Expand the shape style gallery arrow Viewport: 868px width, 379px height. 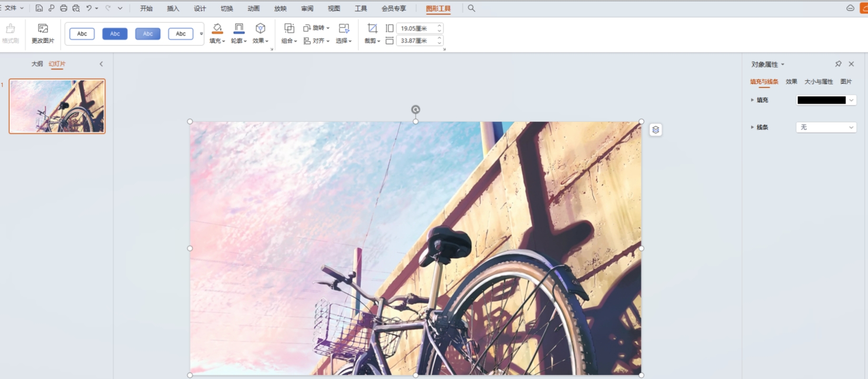pyautogui.click(x=201, y=33)
